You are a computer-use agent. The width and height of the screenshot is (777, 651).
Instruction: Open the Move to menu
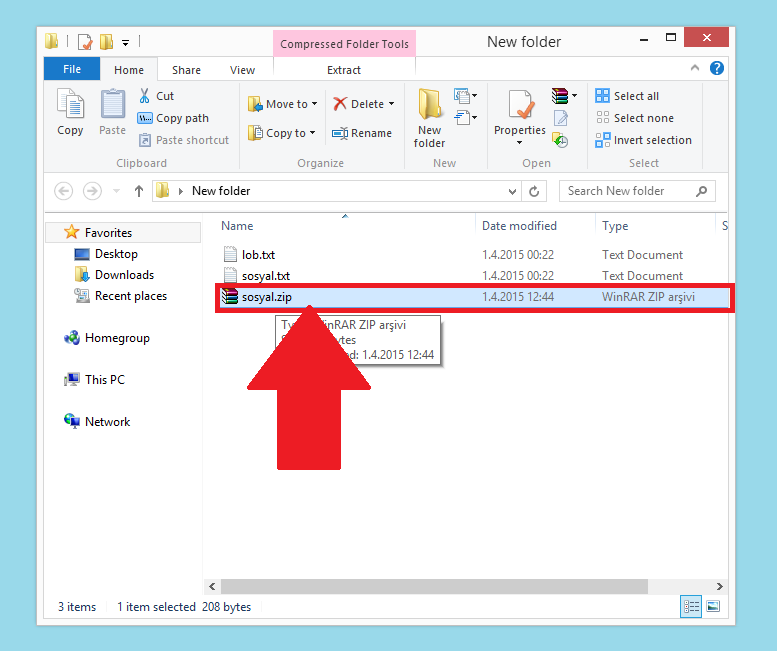pos(282,104)
